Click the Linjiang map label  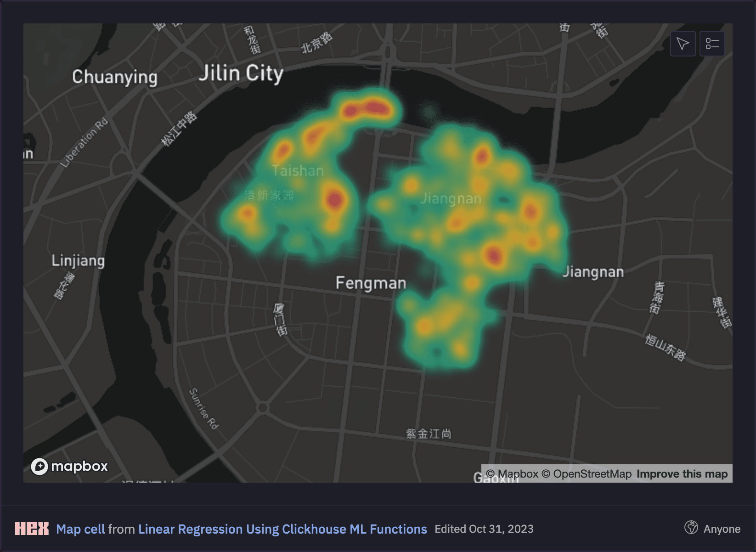coord(78,261)
